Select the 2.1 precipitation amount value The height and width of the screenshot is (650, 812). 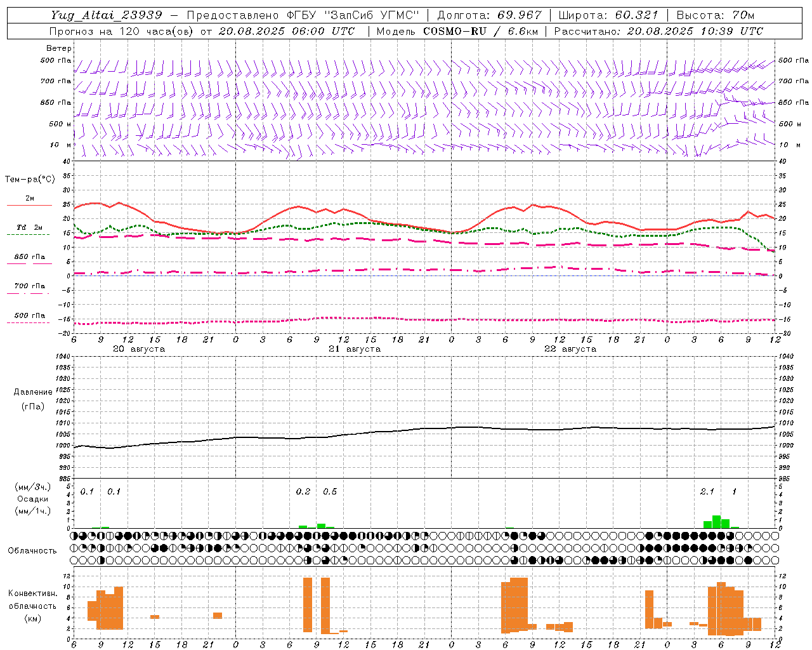[x=707, y=491]
